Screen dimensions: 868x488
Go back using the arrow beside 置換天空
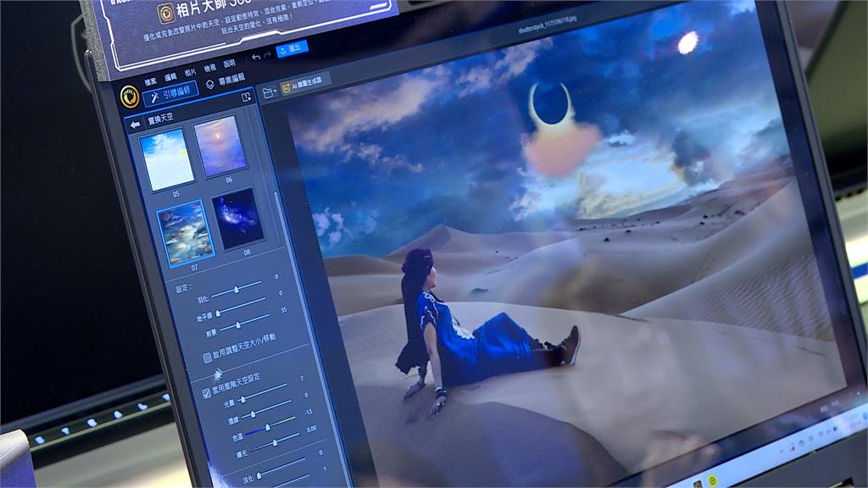coord(135,125)
